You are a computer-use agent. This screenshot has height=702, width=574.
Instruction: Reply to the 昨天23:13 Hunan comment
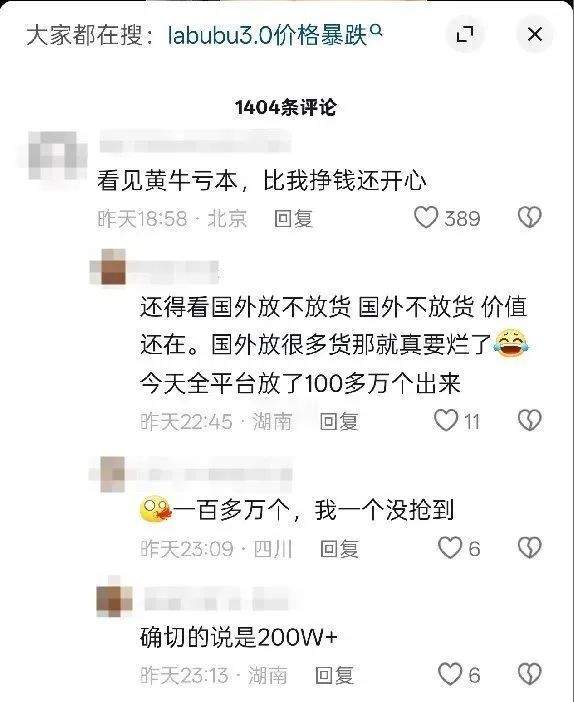tap(334, 675)
